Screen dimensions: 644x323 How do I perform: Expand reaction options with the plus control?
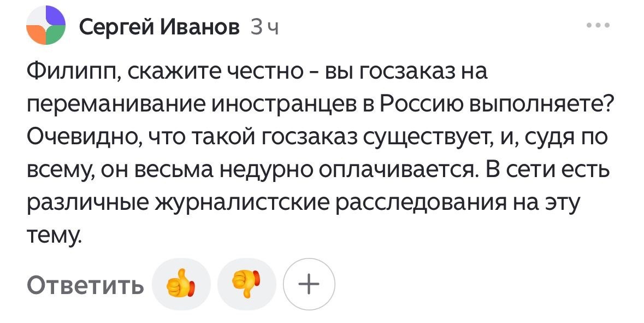[x=309, y=283]
